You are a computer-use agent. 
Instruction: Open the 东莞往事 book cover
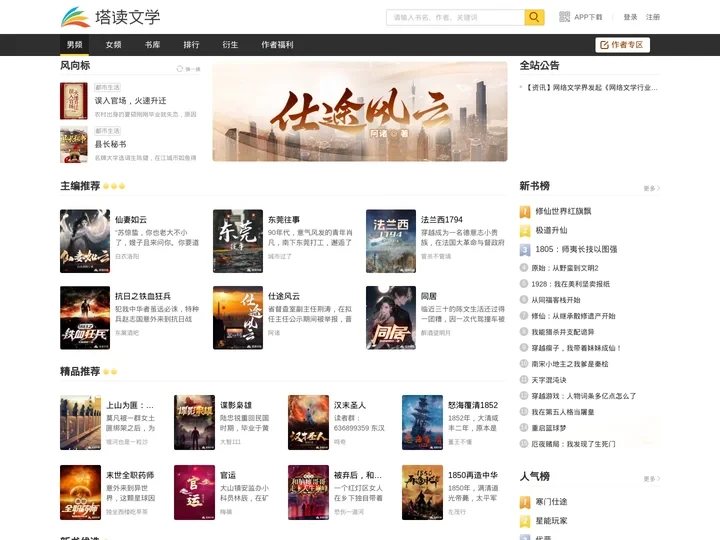coord(238,241)
